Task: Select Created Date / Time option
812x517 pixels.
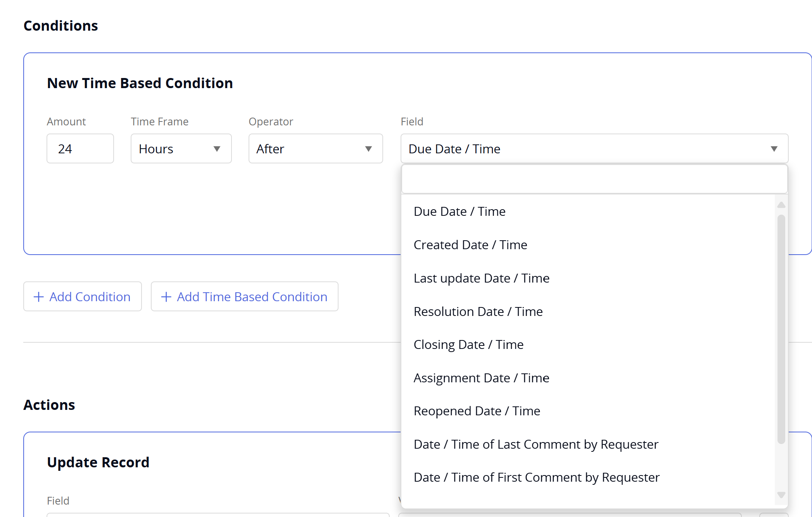Action: click(x=470, y=245)
